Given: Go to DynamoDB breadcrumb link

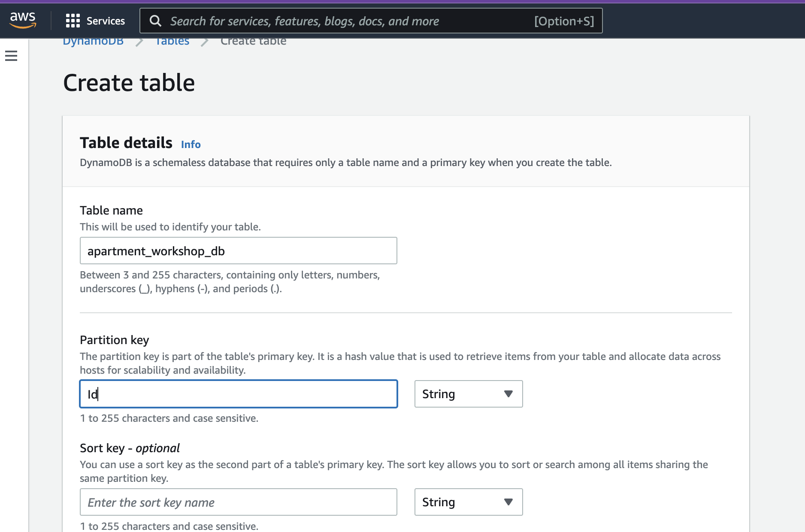Looking at the screenshot, I should [x=93, y=42].
